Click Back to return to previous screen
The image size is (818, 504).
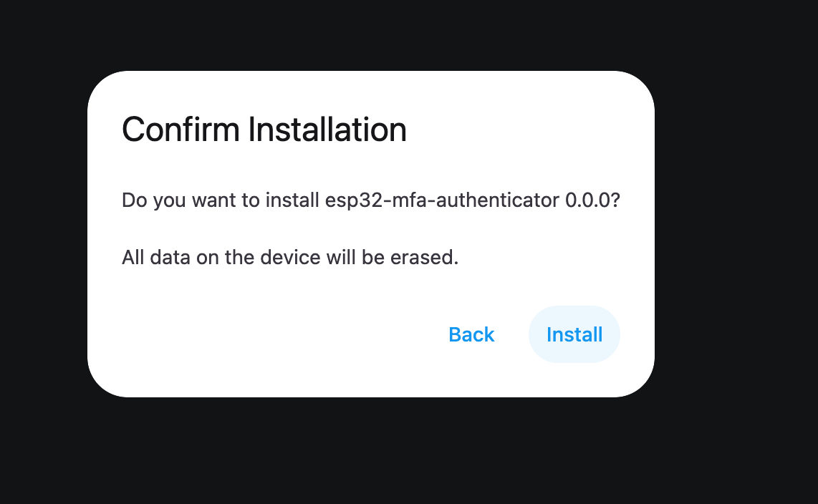(471, 334)
